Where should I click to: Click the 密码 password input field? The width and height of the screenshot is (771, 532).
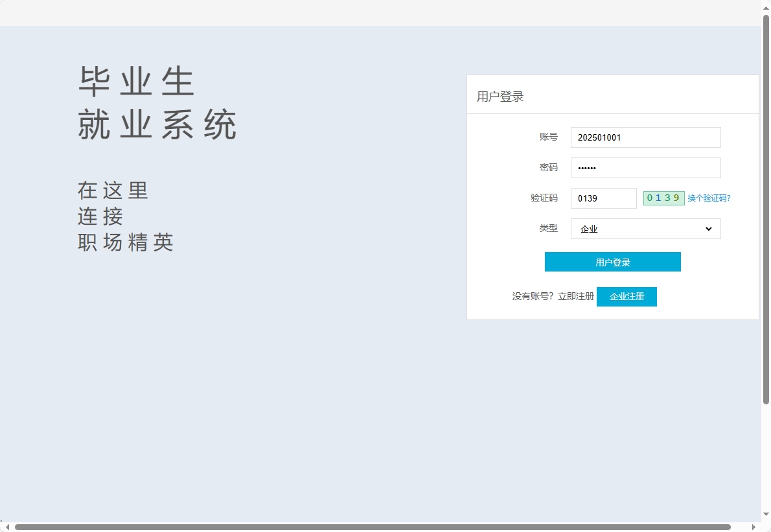[645, 167]
